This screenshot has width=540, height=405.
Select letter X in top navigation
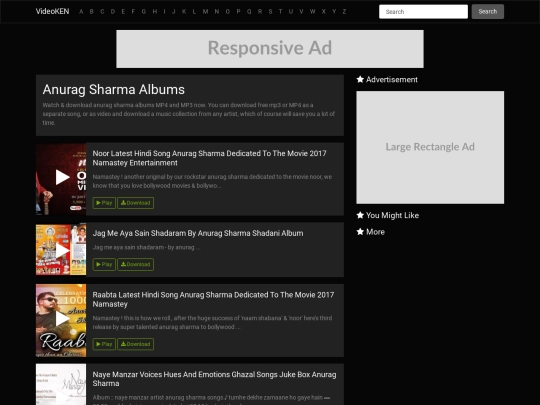(x=323, y=11)
